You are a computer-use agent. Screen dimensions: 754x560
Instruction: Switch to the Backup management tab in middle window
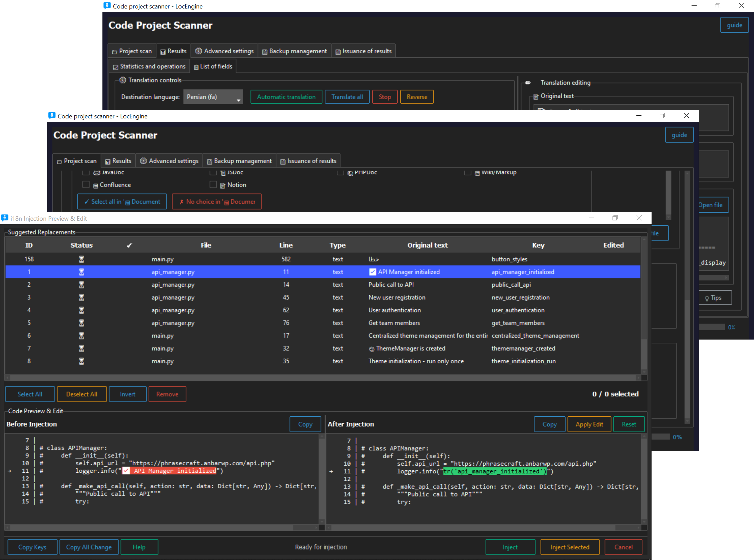pos(239,161)
